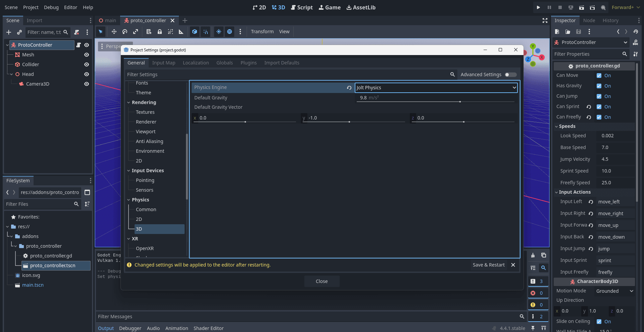Uncheck Can Jump checkbox
The height and width of the screenshot is (332, 644).
599,96
